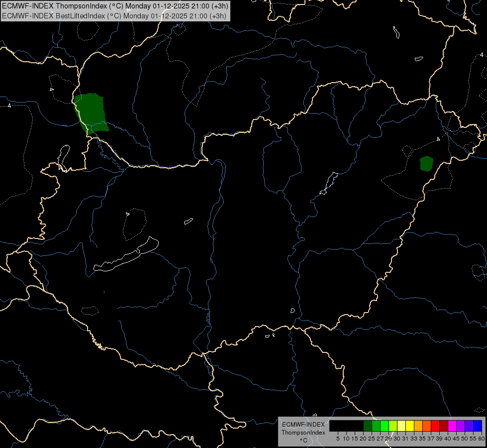The height and width of the screenshot is (448, 487).
Task: Click the BestLiftedIndex title line at top
Action: [114, 16]
